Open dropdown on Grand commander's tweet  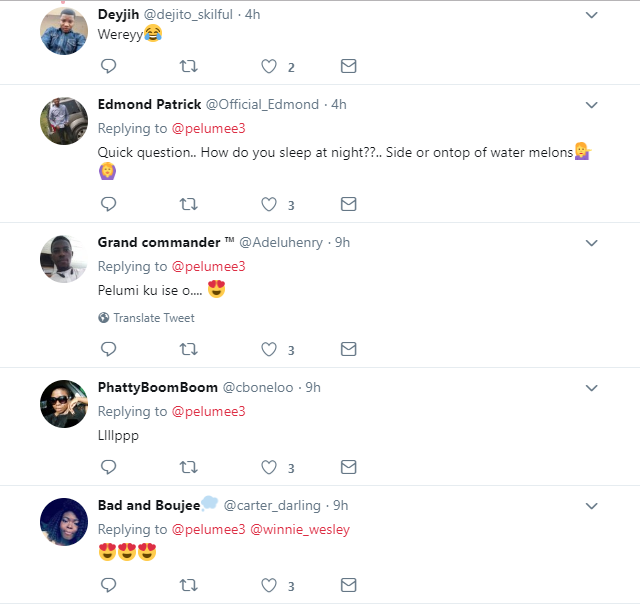pyautogui.click(x=591, y=243)
